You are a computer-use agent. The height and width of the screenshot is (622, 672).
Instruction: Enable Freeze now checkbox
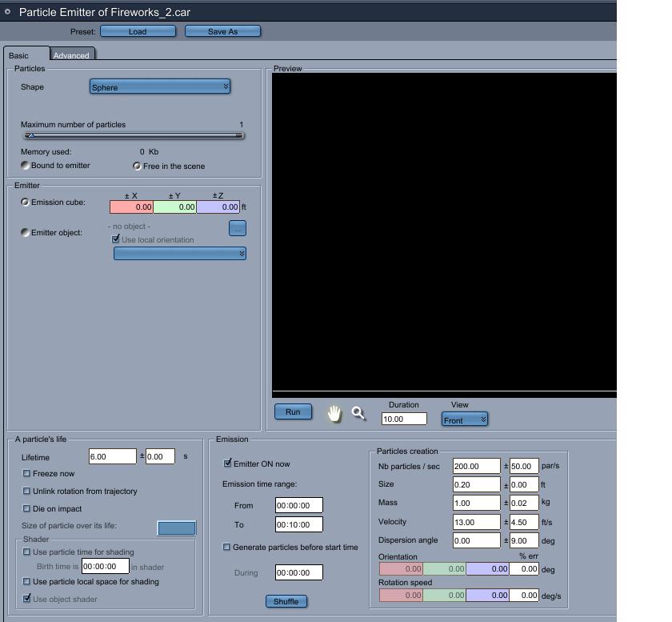(26, 473)
